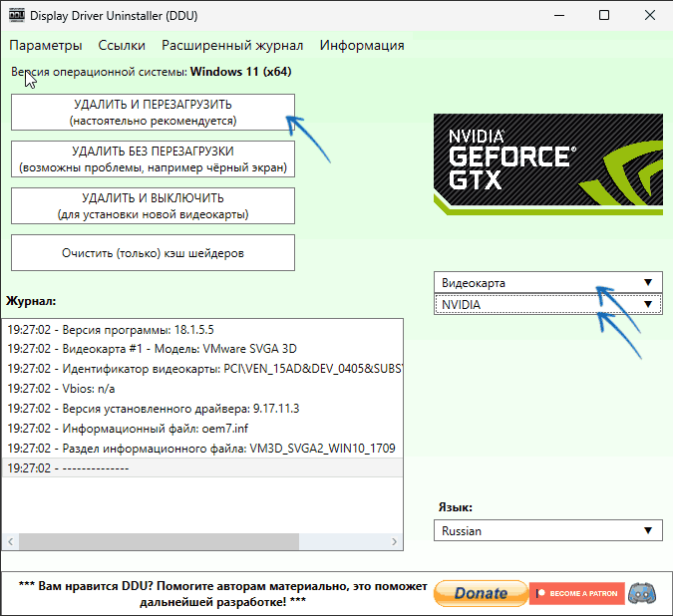Open the Параметры menu
The height and width of the screenshot is (616, 673).
(46, 46)
